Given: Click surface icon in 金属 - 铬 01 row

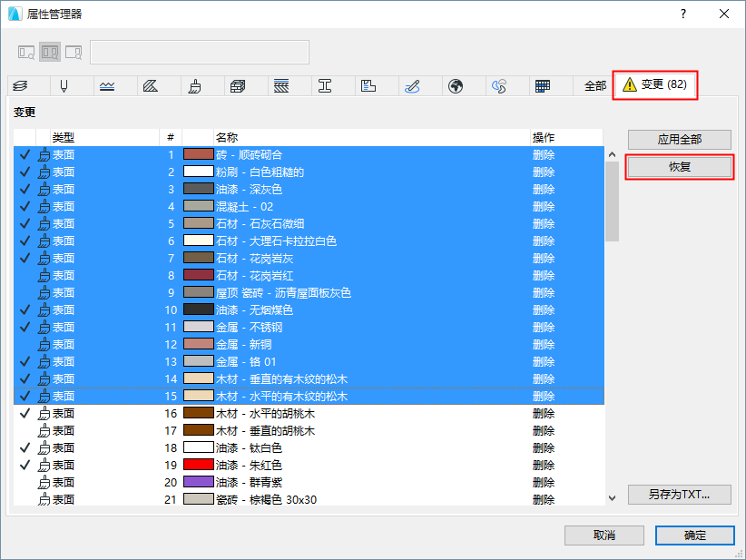Looking at the screenshot, I should pos(44,361).
